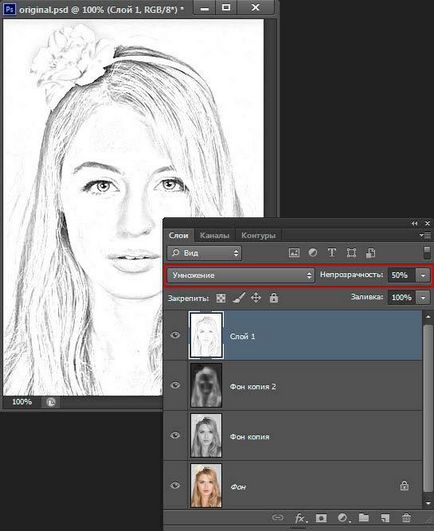Open the Умножение blend mode dropdown
434x531 pixels.
tap(241, 275)
